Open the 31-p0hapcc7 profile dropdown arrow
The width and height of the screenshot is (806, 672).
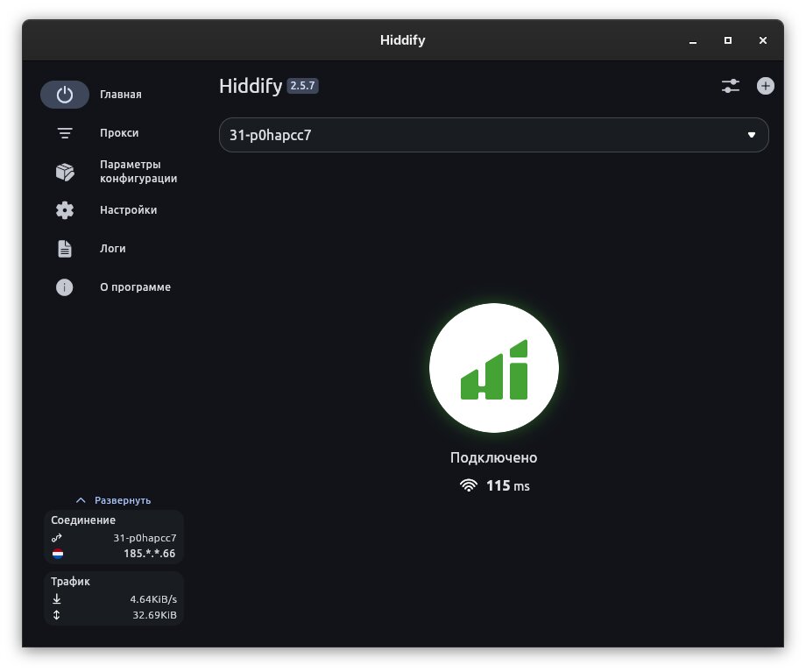[x=751, y=135]
